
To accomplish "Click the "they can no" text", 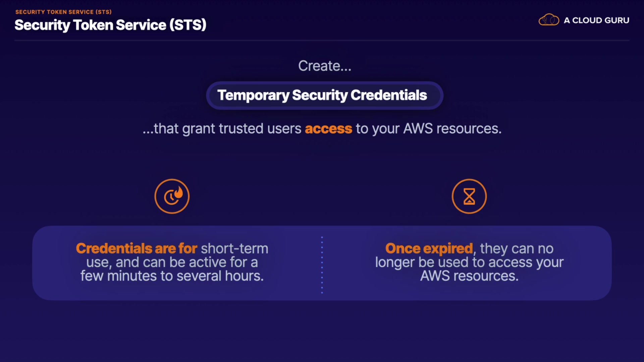I will [x=517, y=249].
